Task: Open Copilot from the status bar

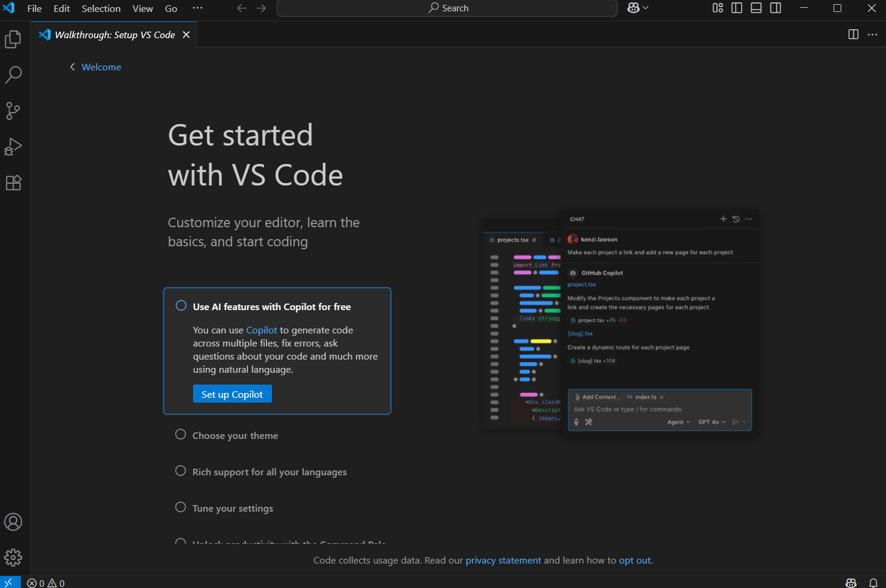Action: 850,583
